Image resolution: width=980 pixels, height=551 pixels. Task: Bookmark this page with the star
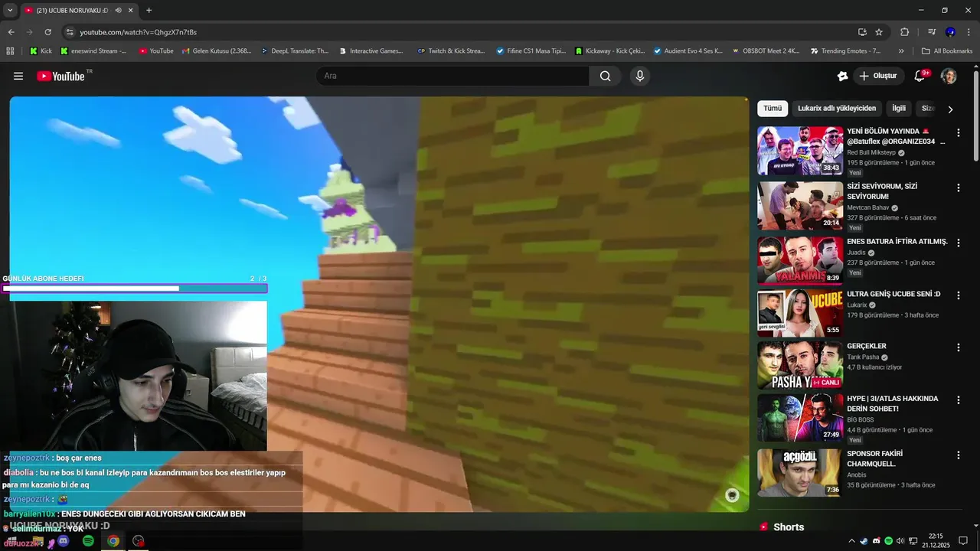[x=879, y=32]
